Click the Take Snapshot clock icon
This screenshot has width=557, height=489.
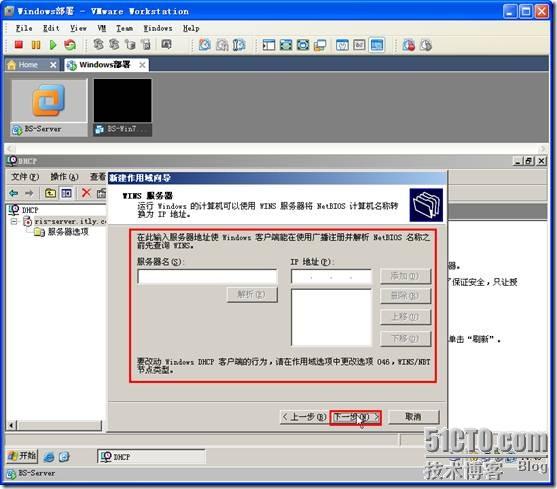[205, 45]
